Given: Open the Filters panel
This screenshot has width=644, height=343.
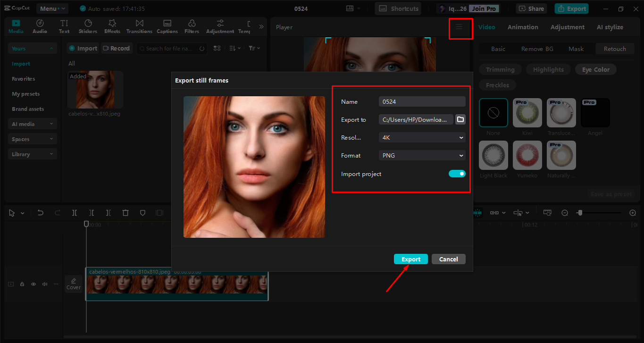Looking at the screenshot, I should point(192,26).
